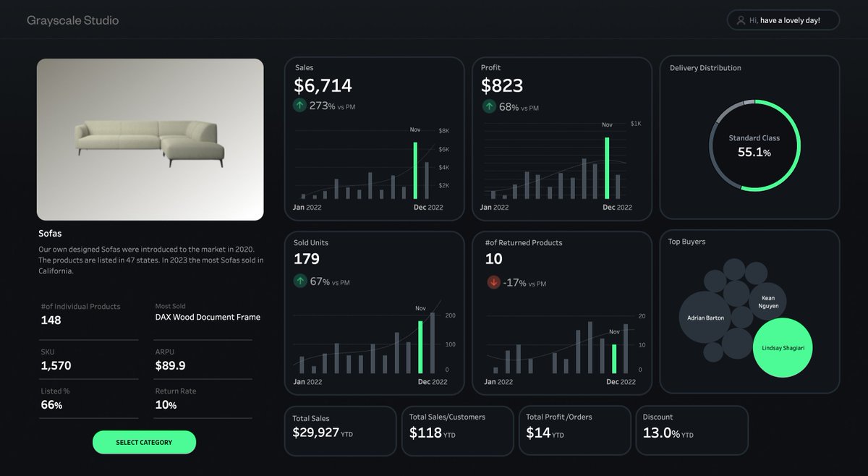
Task: Click the Delivery Distribution title
Action: 705,68
